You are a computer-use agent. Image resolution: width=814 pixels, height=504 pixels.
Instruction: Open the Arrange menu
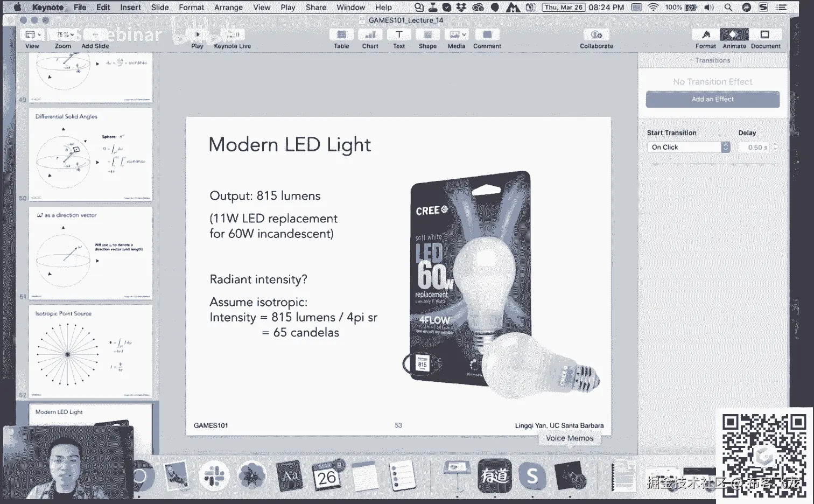tap(228, 7)
